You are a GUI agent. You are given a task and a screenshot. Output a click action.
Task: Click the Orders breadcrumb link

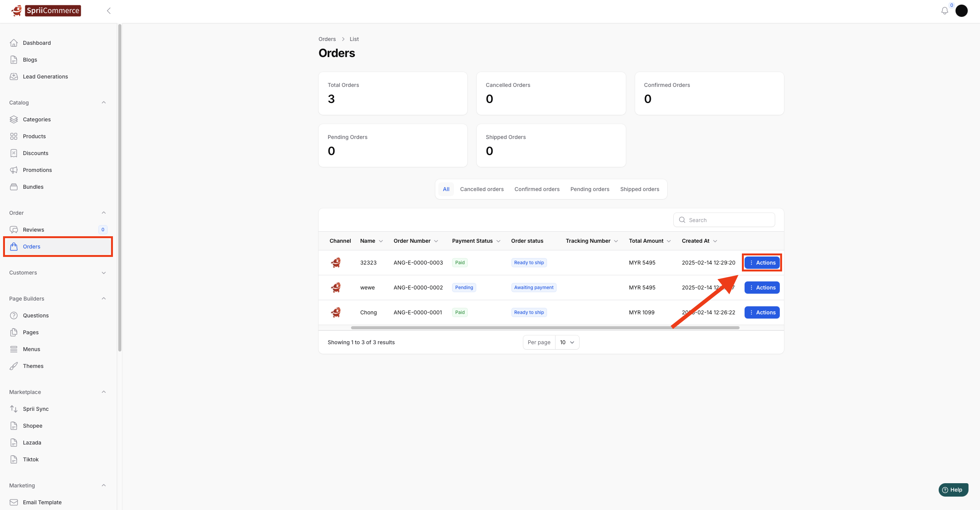point(327,39)
